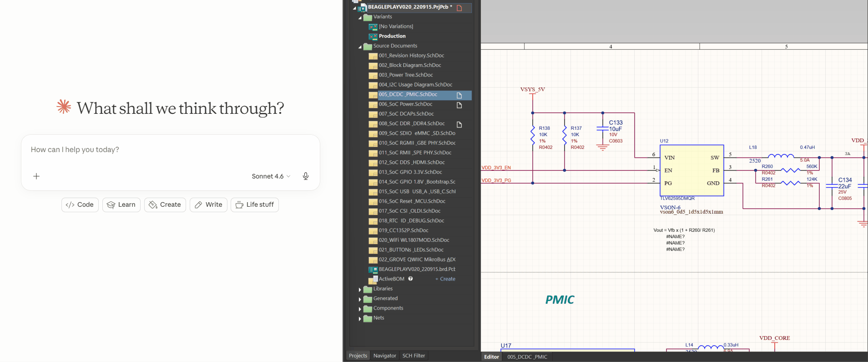Viewport: 868px width, 362px height.
Task: Select the VSYS_5V power port
Action: coord(532,90)
